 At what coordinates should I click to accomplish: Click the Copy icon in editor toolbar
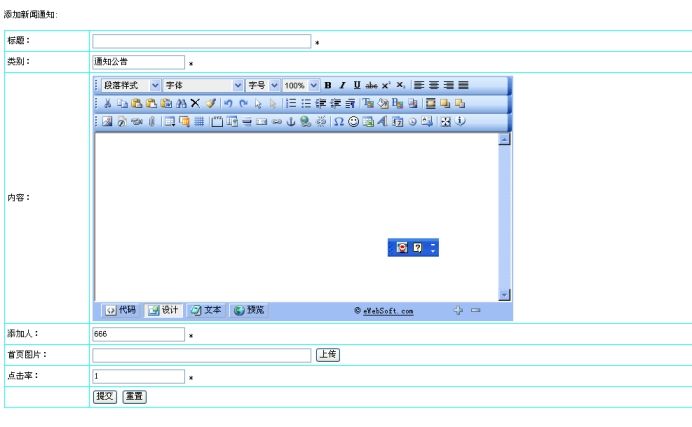tap(122, 103)
